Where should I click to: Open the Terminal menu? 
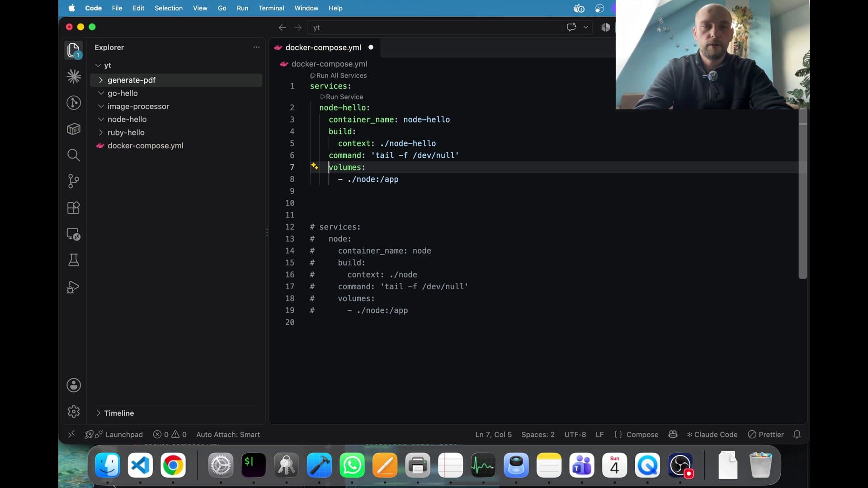coord(271,8)
